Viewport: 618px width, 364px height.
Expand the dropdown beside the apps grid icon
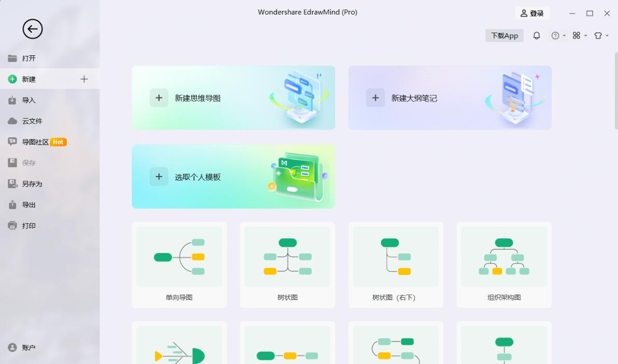tap(585, 35)
